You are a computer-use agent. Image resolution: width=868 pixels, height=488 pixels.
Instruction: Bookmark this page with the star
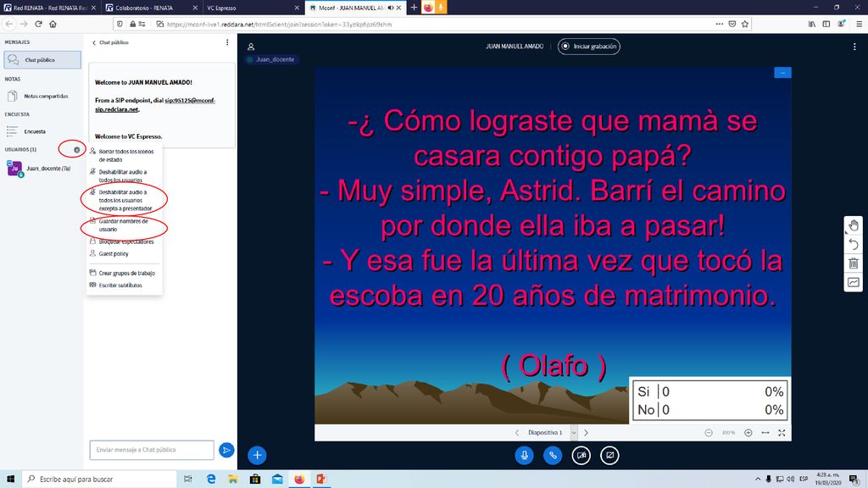(745, 24)
